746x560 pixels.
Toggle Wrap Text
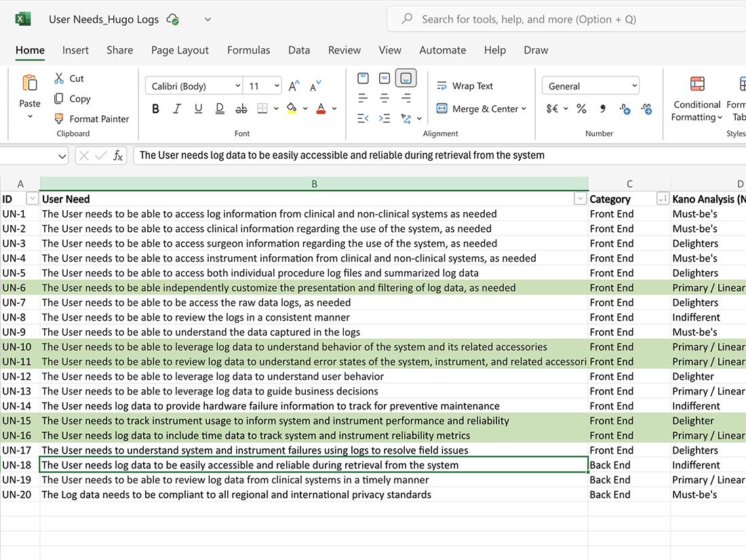[465, 85]
